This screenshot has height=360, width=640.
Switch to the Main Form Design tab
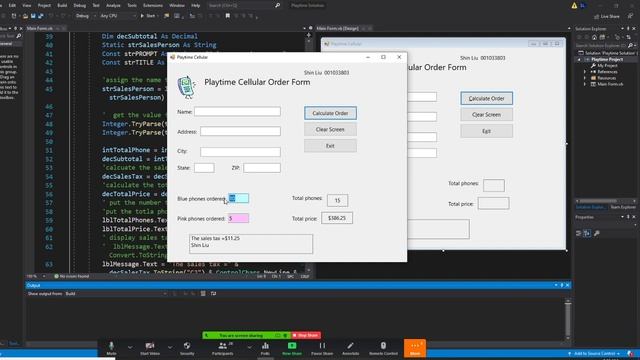[338, 28]
